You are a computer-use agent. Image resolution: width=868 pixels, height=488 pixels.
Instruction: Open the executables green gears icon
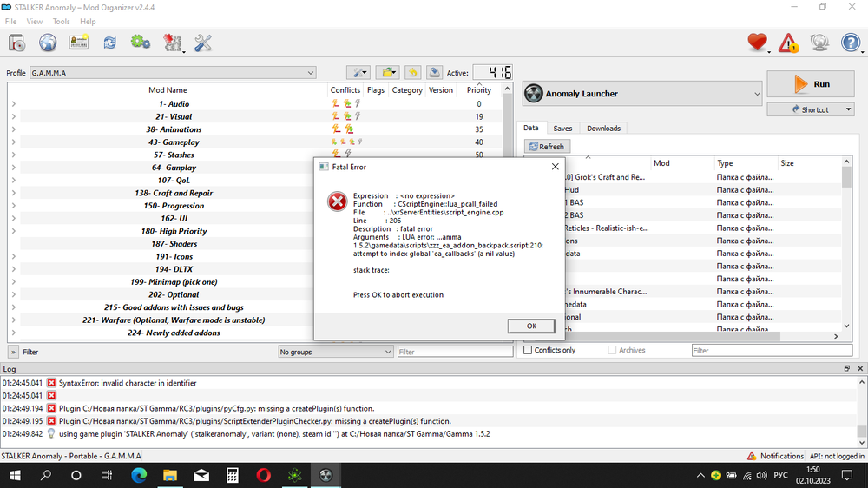(140, 42)
